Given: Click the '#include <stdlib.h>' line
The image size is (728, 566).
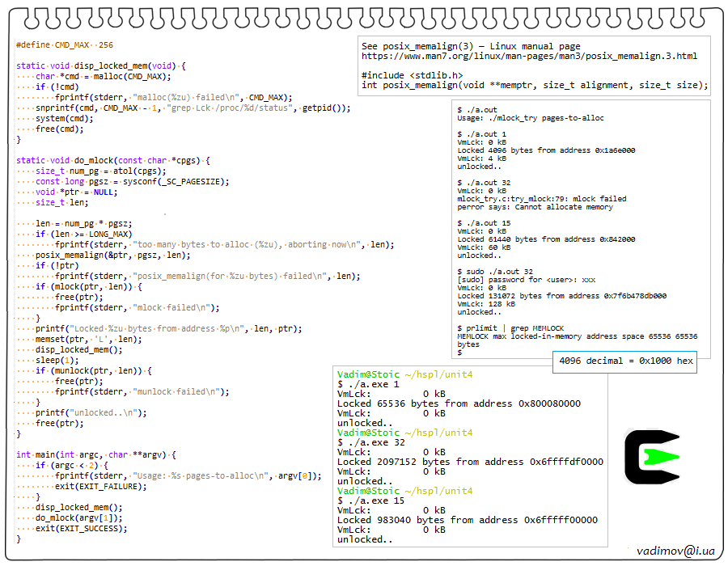Looking at the screenshot, I should coord(413,75).
